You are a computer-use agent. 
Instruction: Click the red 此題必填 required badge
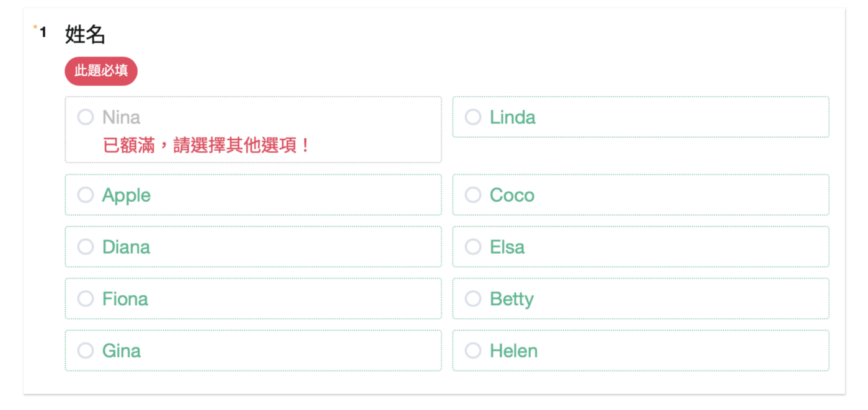click(101, 71)
